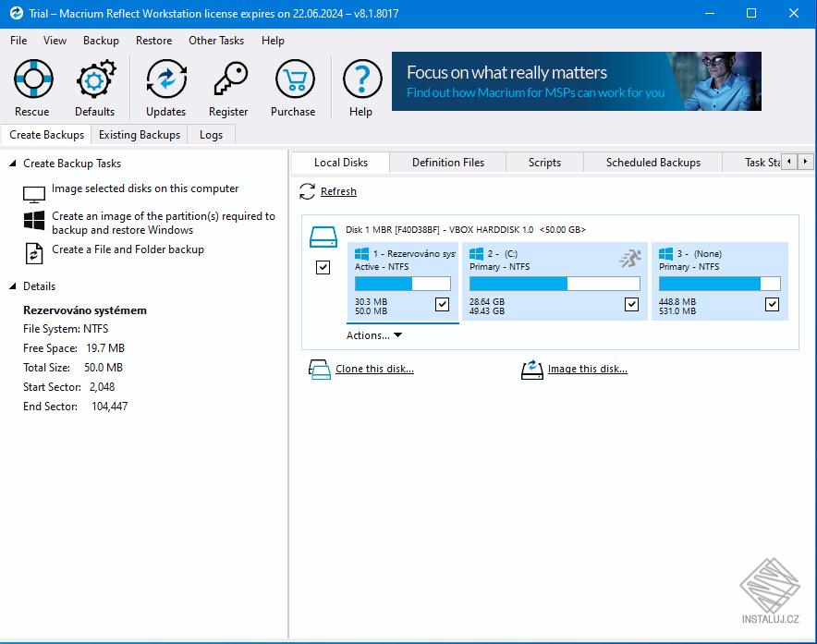Open the Actions dropdown for Disk 1
The image size is (817, 644).
(373, 335)
